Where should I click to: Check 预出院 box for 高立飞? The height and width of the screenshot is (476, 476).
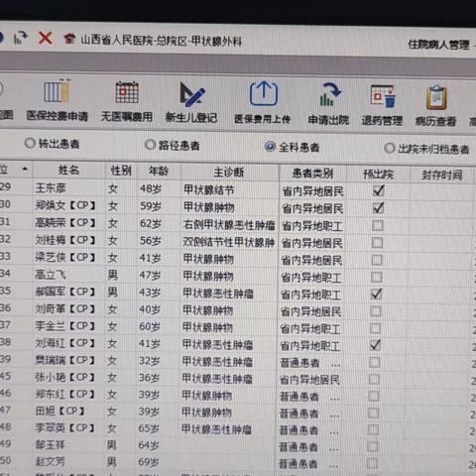click(377, 277)
